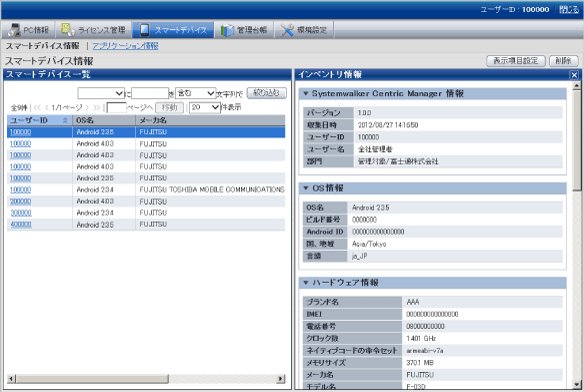This screenshot has height=392, width=584.
Task: Click the 削除 button
Action: (x=563, y=61)
